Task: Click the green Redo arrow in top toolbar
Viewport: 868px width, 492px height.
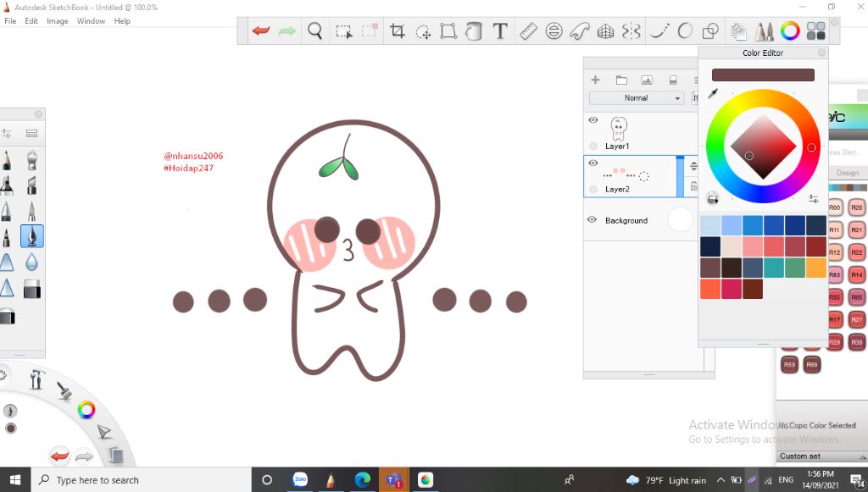Action: pos(287,31)
